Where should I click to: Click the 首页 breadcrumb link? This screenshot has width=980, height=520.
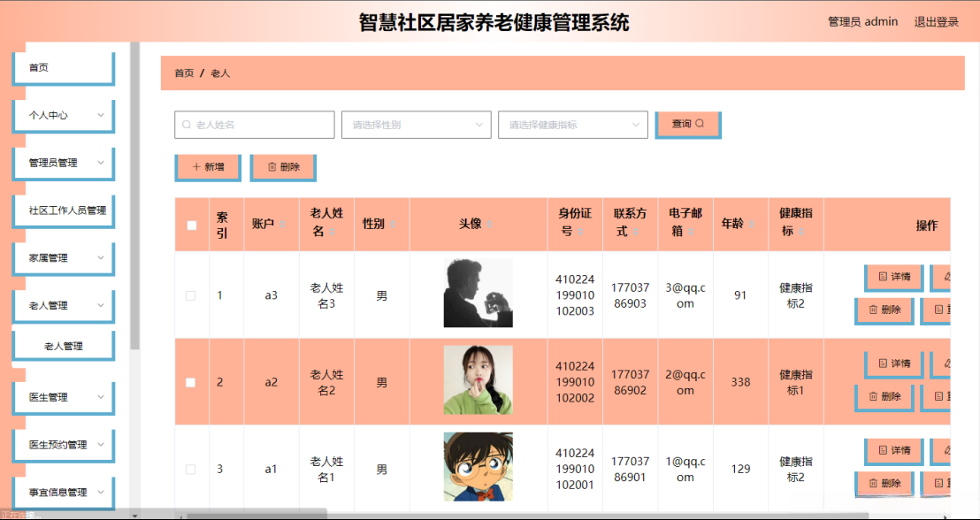click(182, 73)
